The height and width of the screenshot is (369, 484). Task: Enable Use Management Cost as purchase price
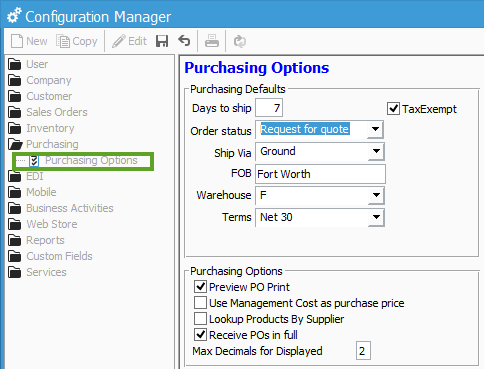tap(200, 303)
